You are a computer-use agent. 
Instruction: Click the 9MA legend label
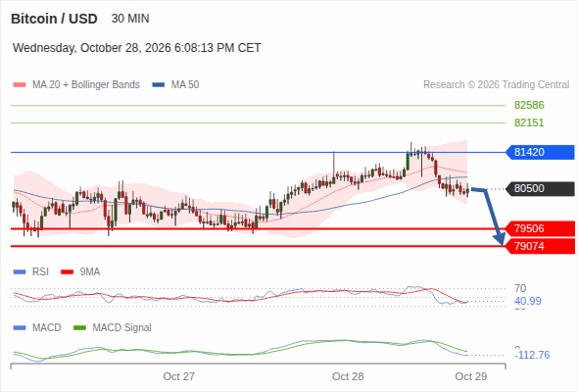(90, 272)
